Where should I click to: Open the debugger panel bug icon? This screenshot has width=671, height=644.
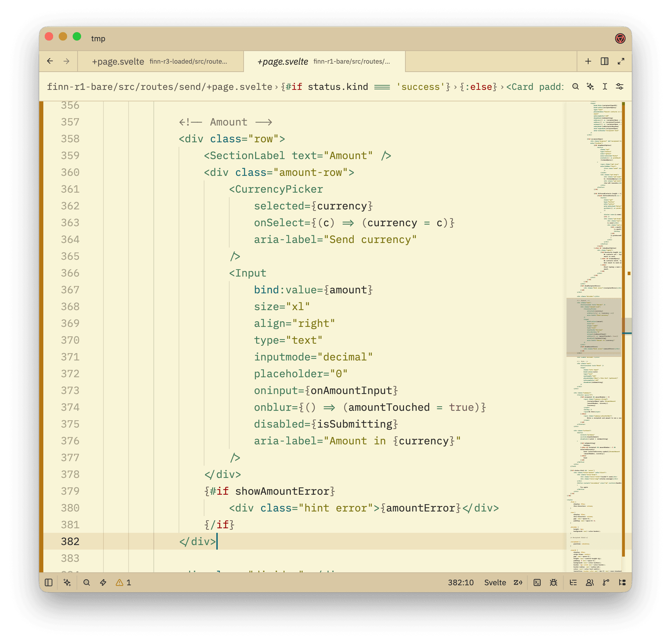(554, 582)
